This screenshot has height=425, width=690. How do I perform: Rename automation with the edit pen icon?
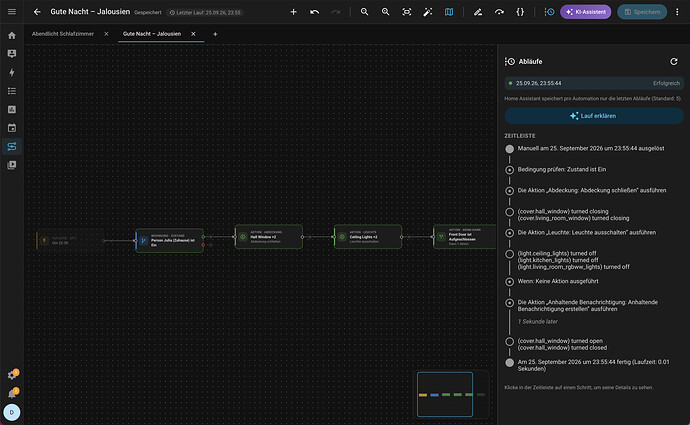pos(478,12)
